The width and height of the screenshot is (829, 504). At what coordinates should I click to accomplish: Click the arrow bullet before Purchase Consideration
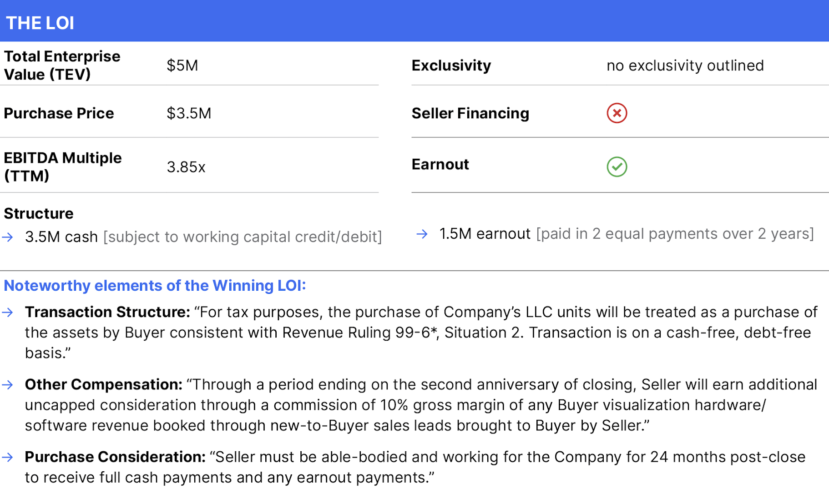(8, 457)
